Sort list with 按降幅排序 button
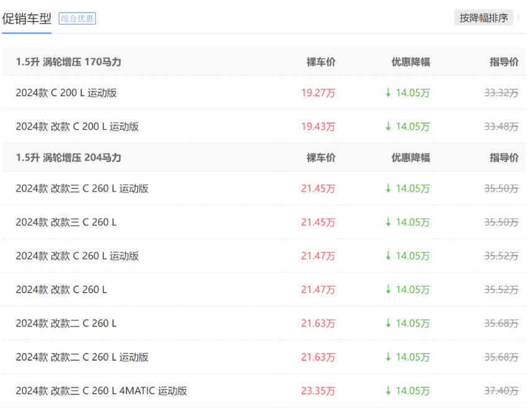Screen dimensions: 532x417 pyautogui.click(x=484, y=18)
